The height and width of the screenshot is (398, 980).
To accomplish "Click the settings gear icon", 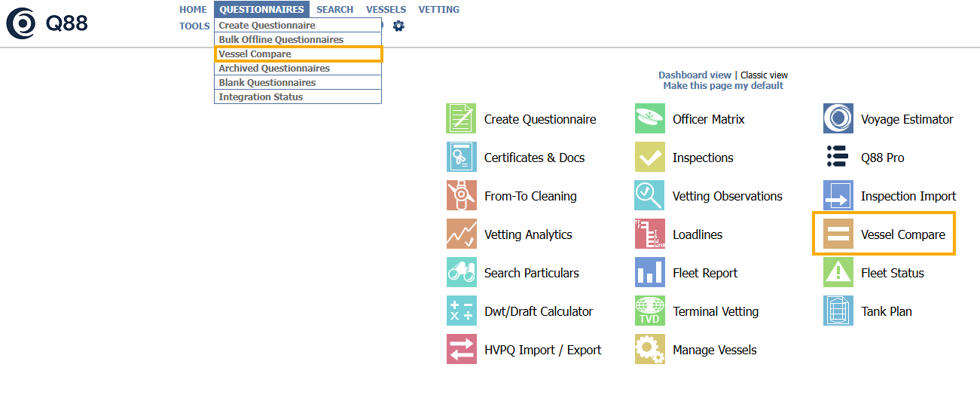I will (398, 26).
